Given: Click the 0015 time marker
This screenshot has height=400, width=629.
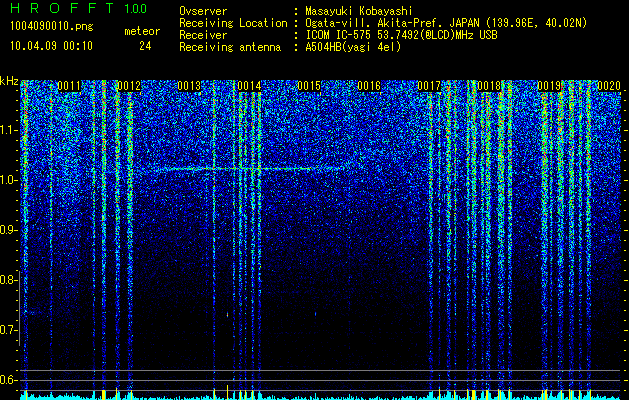Looking at the screenshot, I should [x=309, y=86].
